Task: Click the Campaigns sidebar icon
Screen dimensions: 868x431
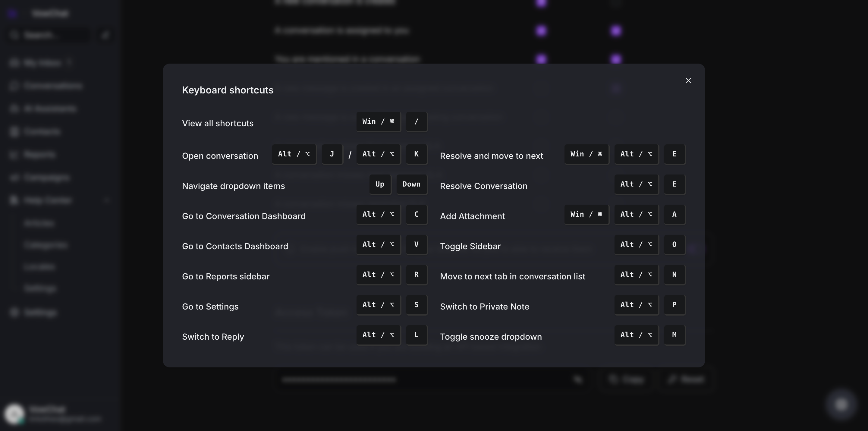Action: pos(14,178)
